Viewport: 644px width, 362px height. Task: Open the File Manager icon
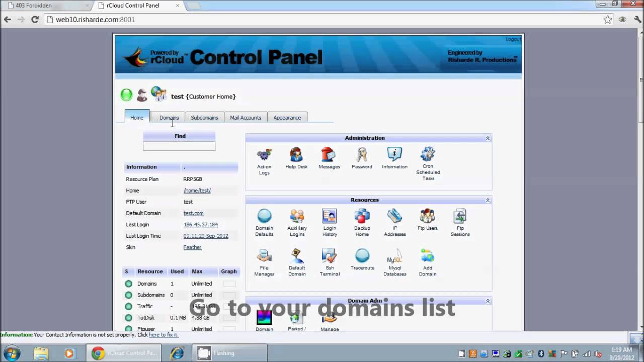pyautogui.click(x=264, y=256)
